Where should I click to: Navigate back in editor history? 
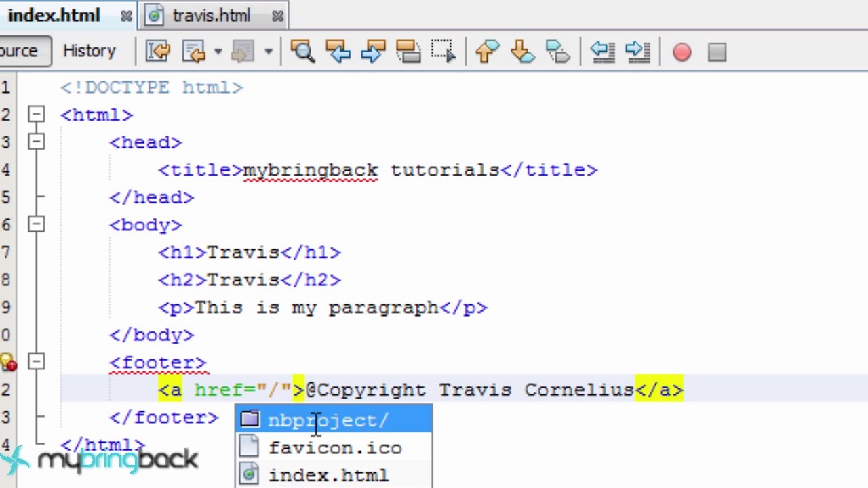pos(194,52)
